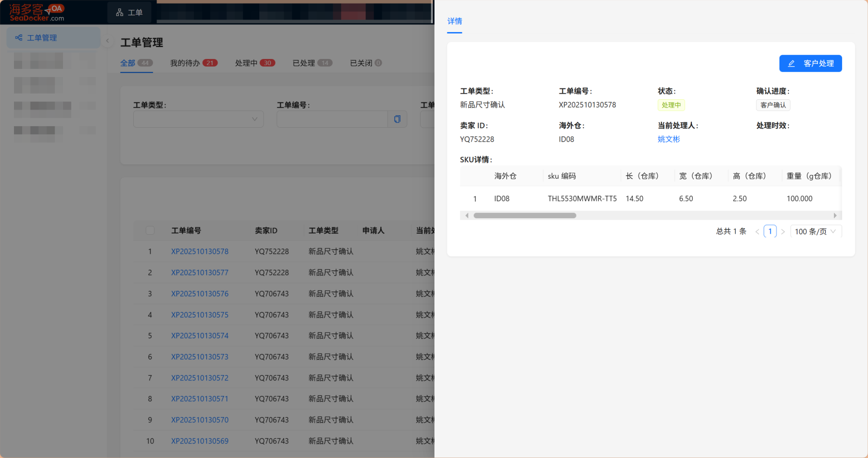Click the 工单管理 sidebar icon
The width and height of the screenshot is (868, 458).
pyautogui.click(x=19, y=38)
